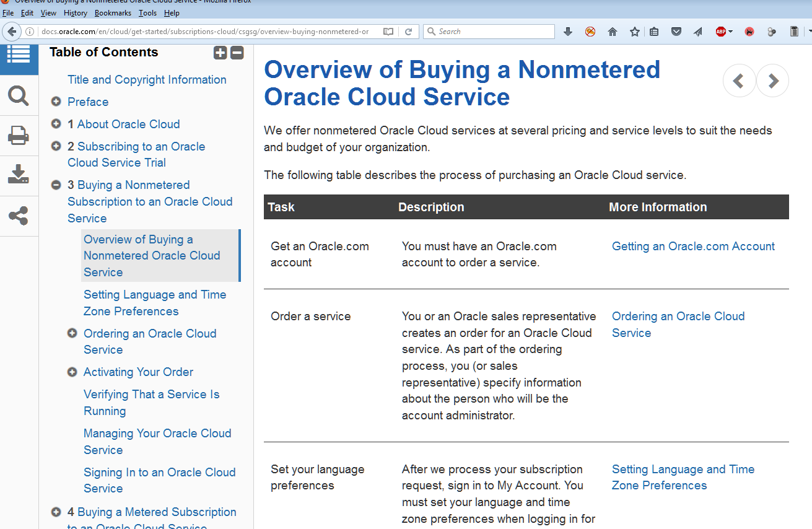This screenshot has height=529, width=812.
Task: Show site information for docs.oracle.com
Action: (x=29, y=32)
